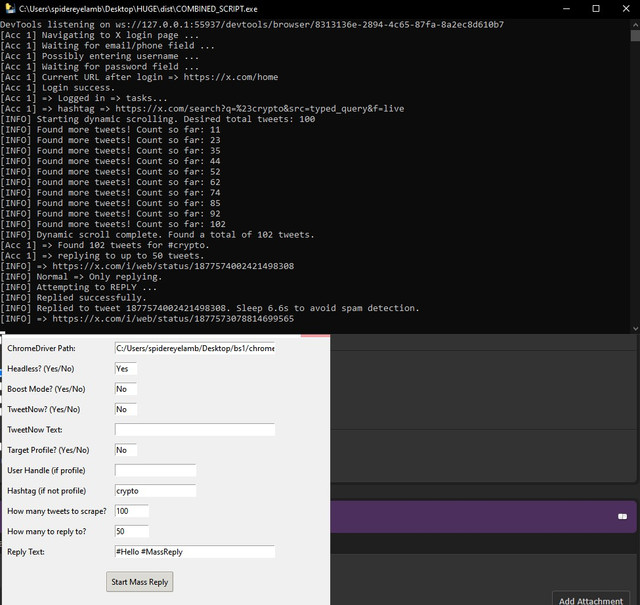Click the Headless Yes/No field
640x605 pixels.
click(x=126, y=369)
